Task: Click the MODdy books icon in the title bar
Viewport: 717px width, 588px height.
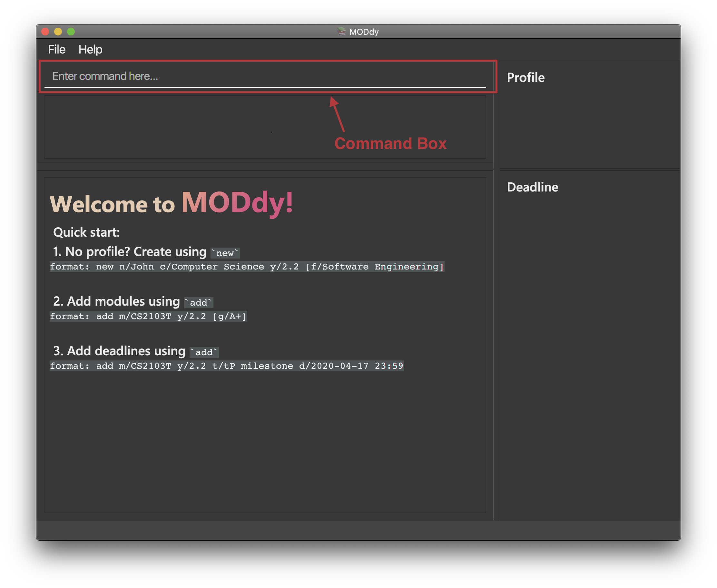Action: tap(341, 32)
